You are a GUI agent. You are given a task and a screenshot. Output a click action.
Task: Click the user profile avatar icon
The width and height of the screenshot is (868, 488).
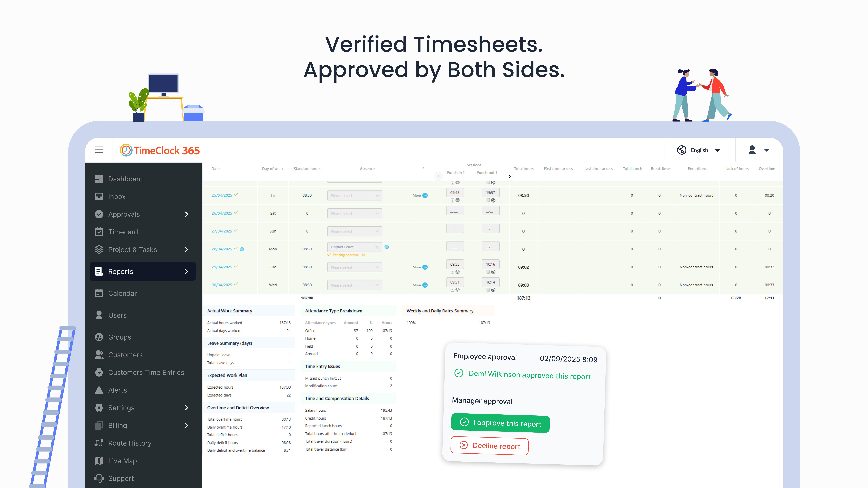click(x=752, y=150)
